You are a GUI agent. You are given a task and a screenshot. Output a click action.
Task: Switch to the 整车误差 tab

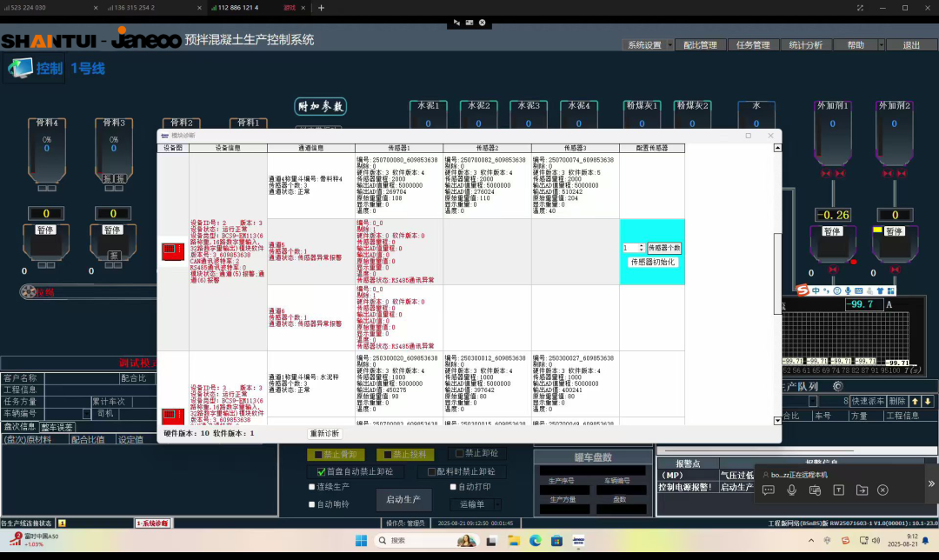(57, 427)
